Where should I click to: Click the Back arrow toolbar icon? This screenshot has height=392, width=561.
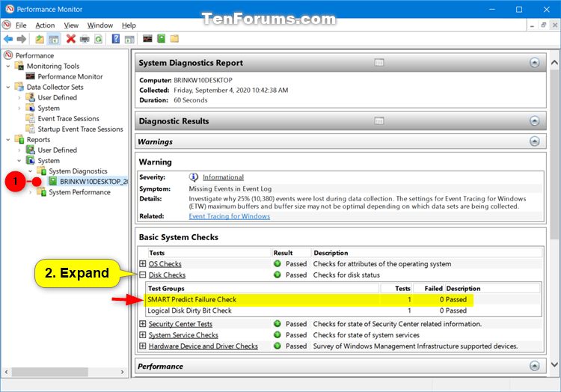point(8,39)
